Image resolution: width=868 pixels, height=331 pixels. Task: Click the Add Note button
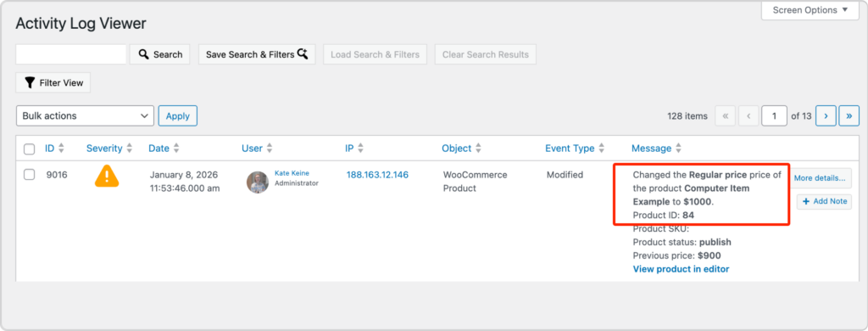824,201
